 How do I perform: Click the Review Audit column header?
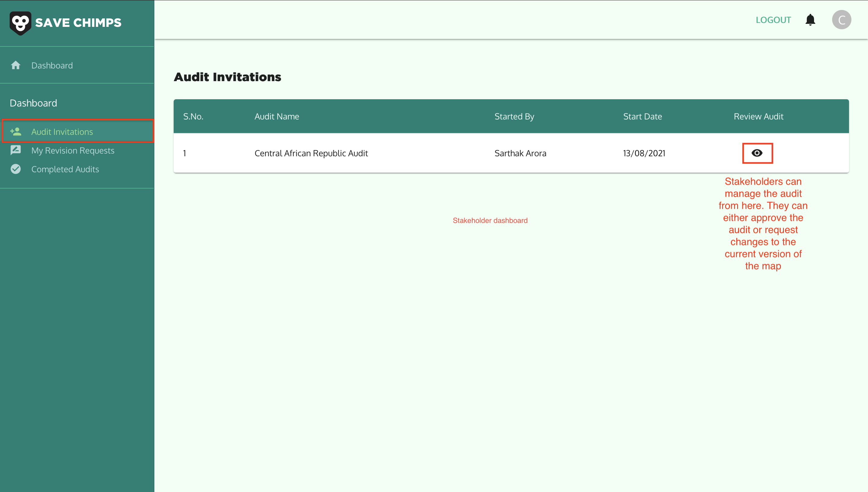point(758,116)
